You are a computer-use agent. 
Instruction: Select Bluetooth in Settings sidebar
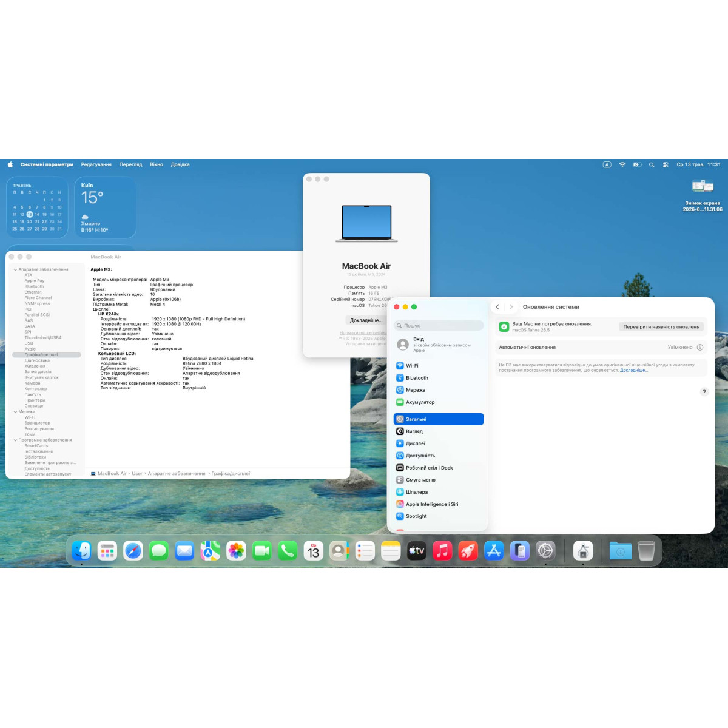pyautogui.click(x=439, y=378)
